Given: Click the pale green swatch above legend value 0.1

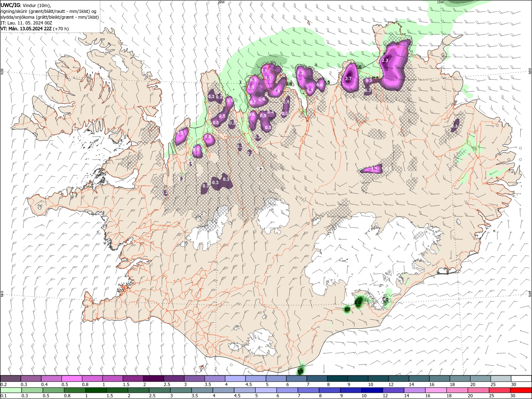Looking at the screenshot, I should tap(10, 390).
